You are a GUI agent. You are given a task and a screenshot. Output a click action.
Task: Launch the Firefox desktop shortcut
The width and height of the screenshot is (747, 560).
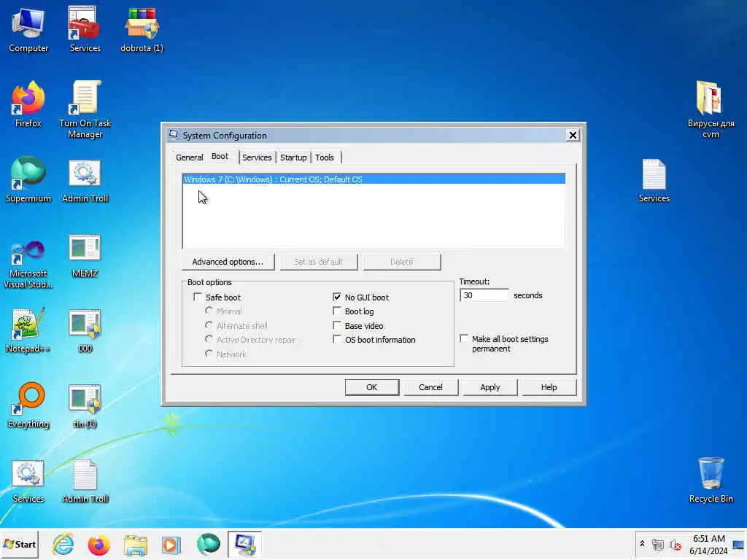pyautogui.click(x=28, y=105)
